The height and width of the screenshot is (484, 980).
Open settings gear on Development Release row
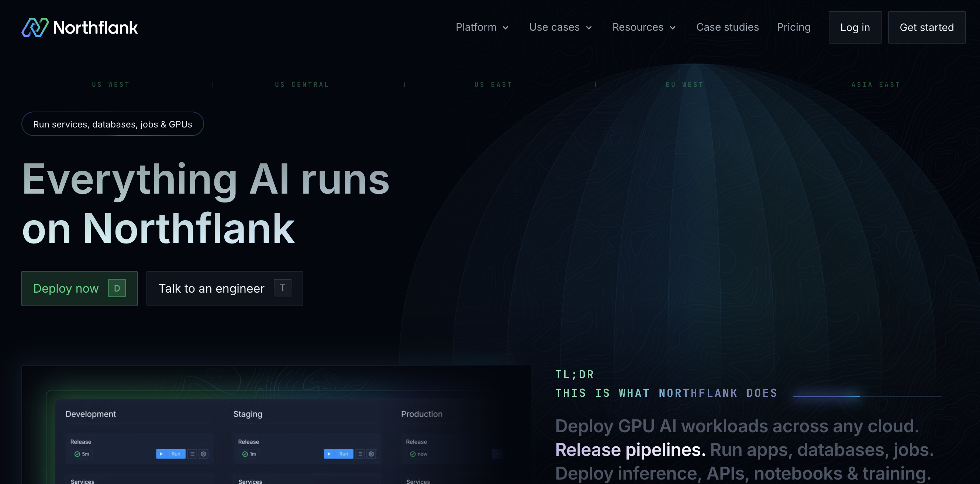204,454
